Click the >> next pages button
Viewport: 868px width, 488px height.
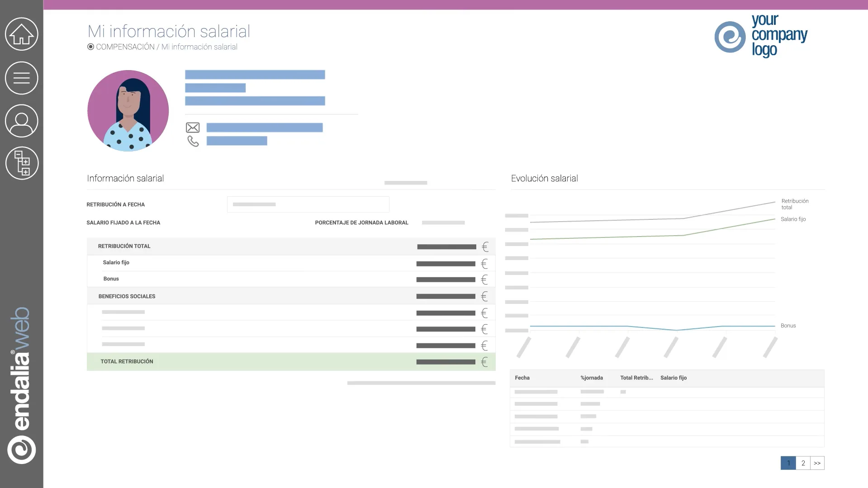click(817, 463)
